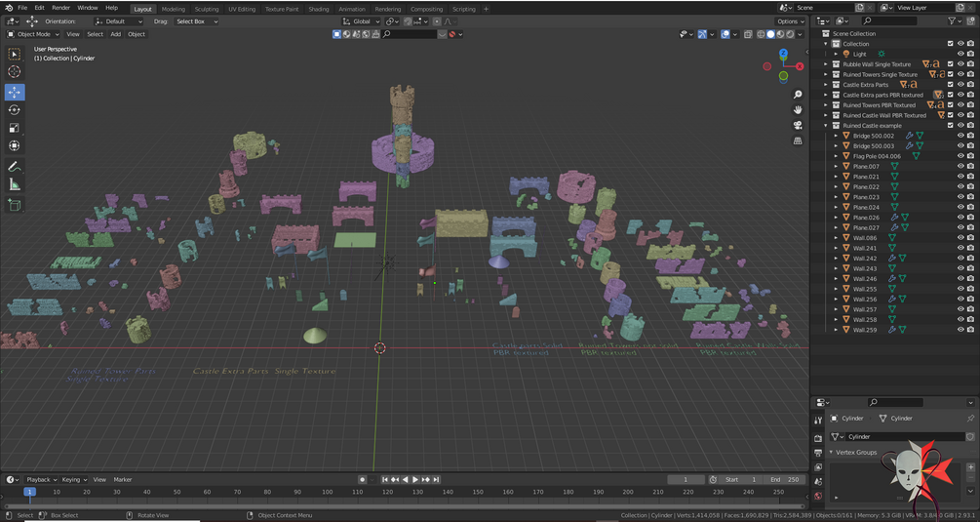This screenshot has height=522, width=980.
Task: Uncheck Castle Extra Parts collection checkbox
Action: point(950,84)
